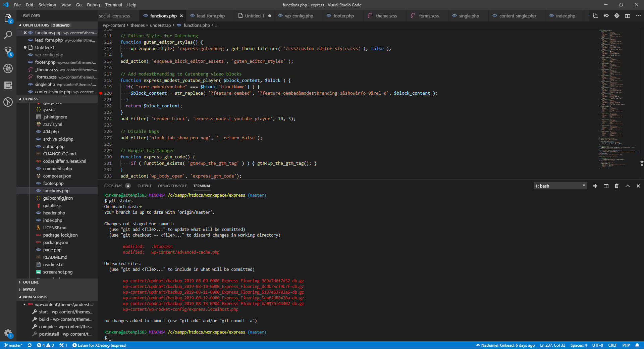Open the terminal selector '1: bash' dropdown
This screenshot has width=644, height=349.
coord(560,186)
